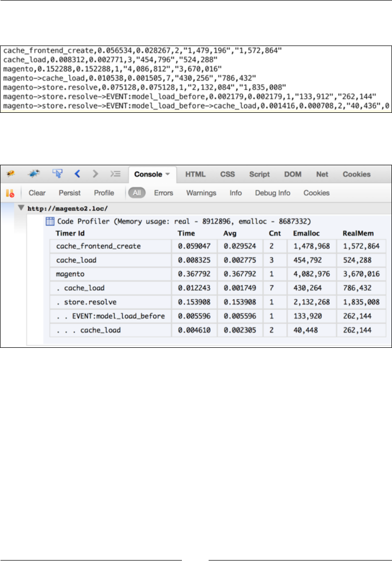Select the '. cache_load' nested timer cell

click(111, 288)
